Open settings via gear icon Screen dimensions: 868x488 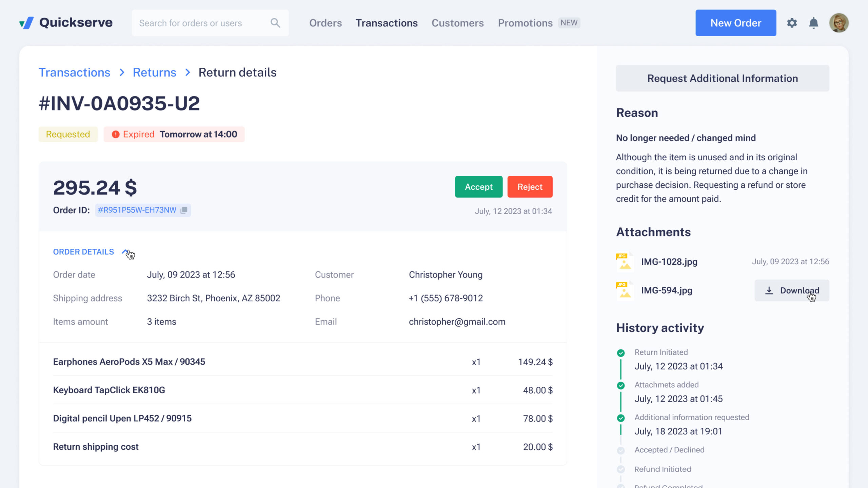click(792, 23)
